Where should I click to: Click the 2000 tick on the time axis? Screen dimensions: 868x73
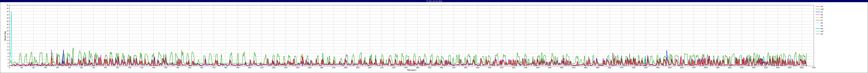tap(249, 68)
